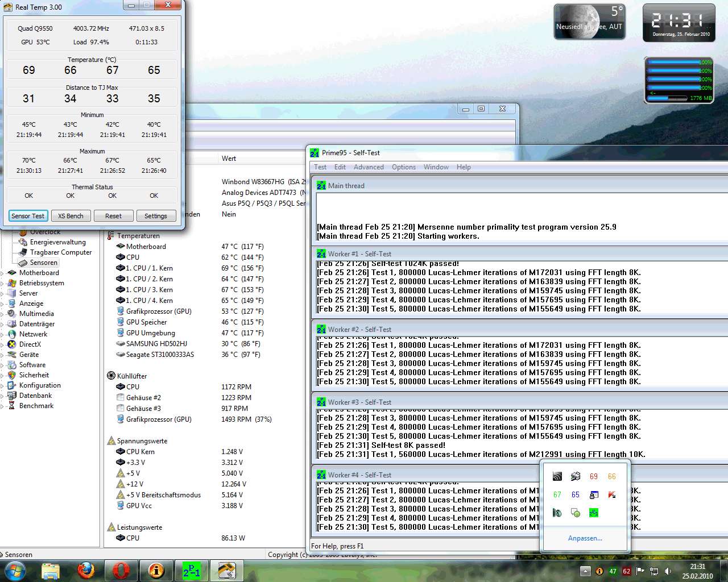
Task: Click the Sicherheit shield icon
Action: 12,375
